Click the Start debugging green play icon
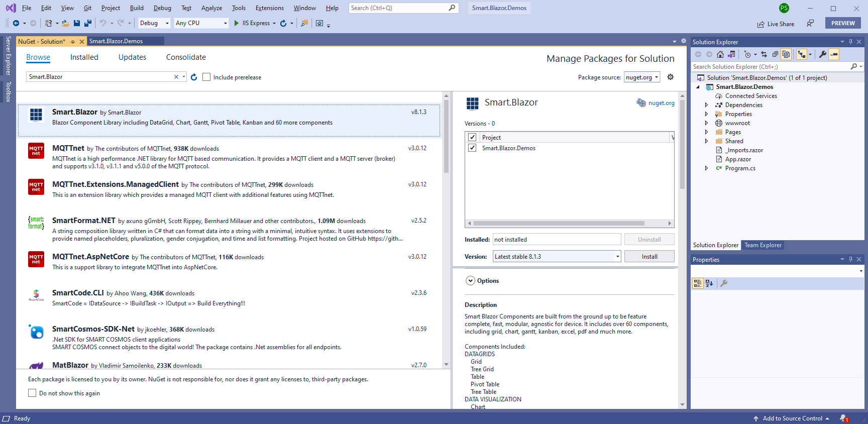868x424 pixels. (237, 23)
